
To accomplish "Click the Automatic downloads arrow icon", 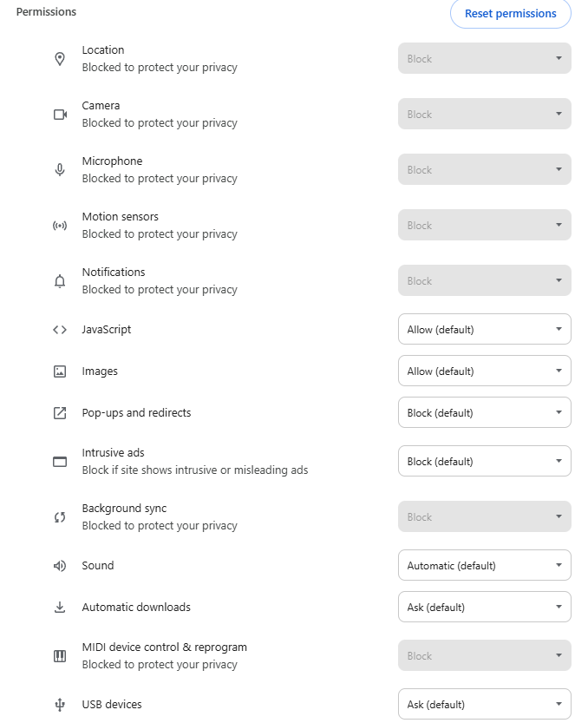I will click(60, 608).
